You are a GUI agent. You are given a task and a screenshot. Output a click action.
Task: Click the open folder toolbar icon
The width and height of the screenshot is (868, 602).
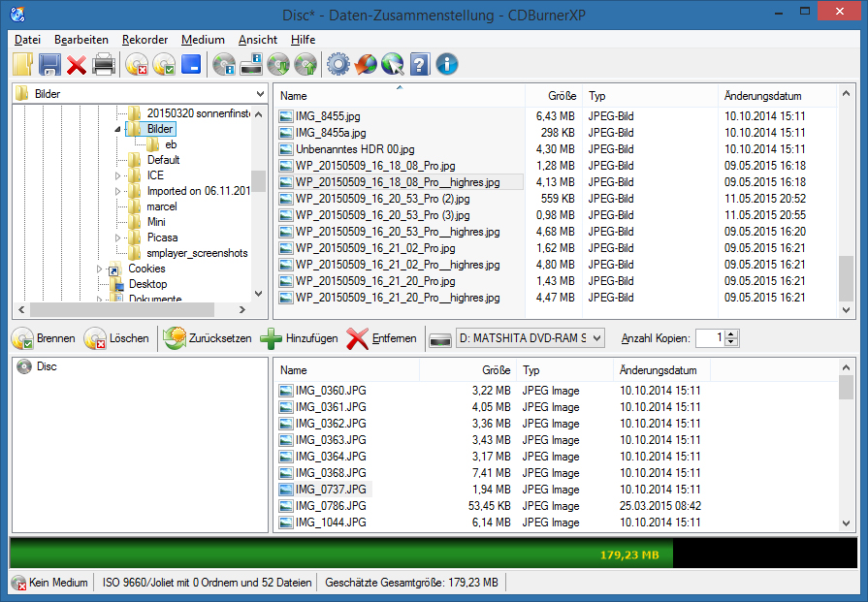[x=22, y=64]
